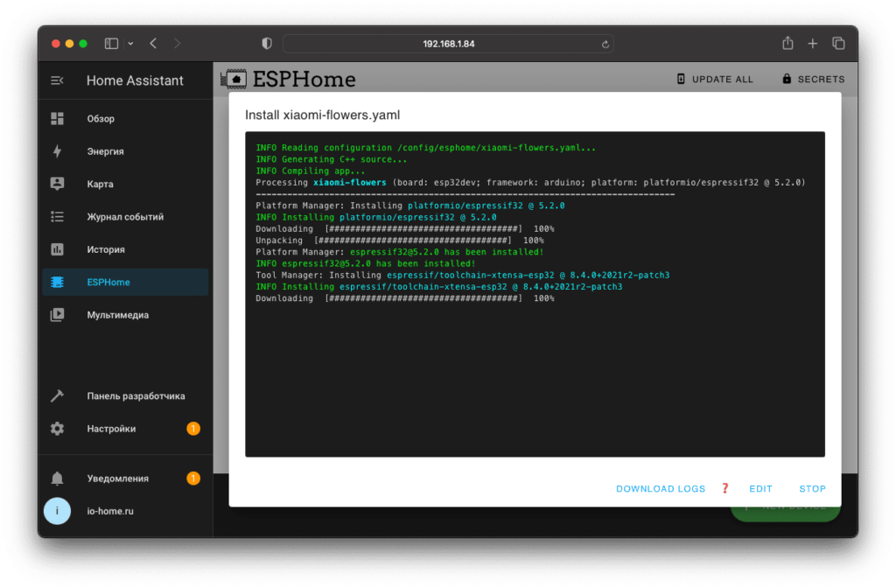Go to Журнал событий menu item

tap(125, 217)
